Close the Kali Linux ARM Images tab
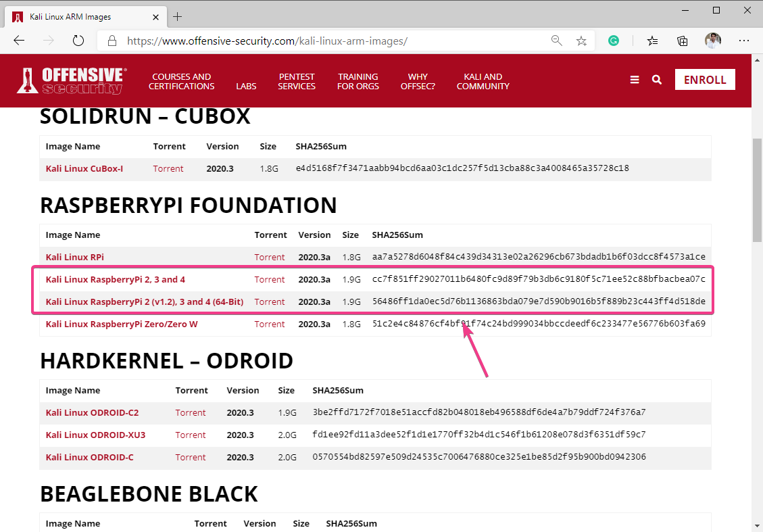This screenshot has width=763, height=532. coord(155,17)
